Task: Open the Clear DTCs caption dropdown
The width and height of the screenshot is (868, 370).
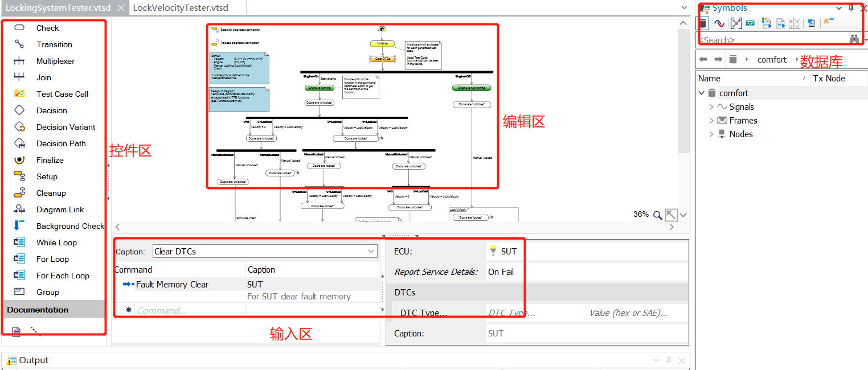Action: [x=372, y=251]
